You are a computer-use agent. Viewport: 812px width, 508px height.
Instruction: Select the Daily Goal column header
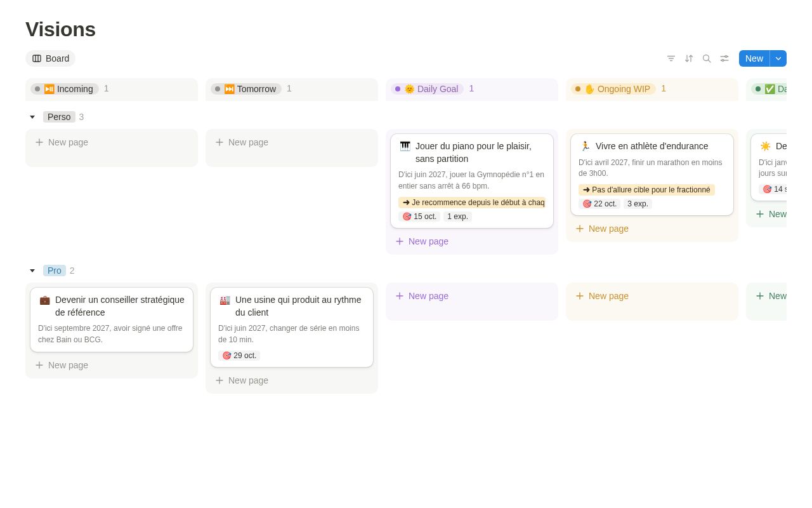tap(428, 89)
